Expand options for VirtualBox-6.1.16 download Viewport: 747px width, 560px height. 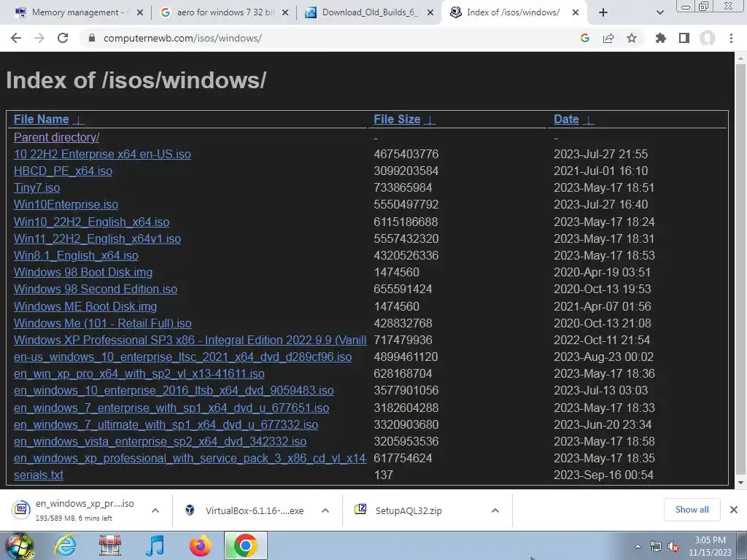tap(325, 510)
